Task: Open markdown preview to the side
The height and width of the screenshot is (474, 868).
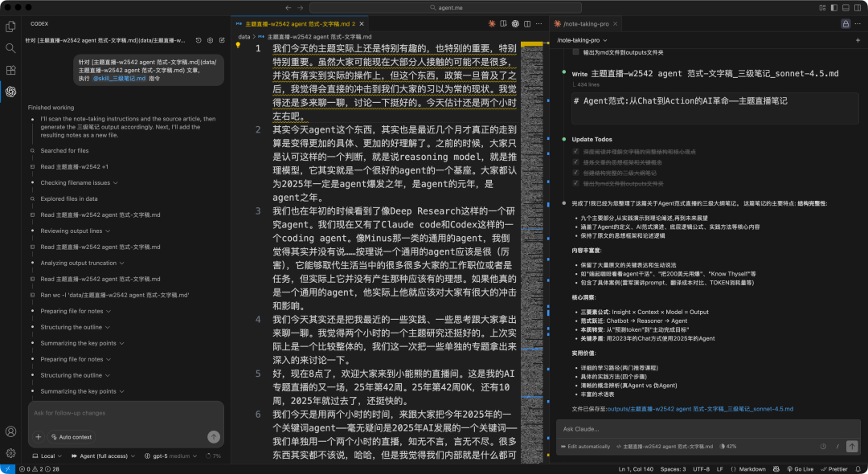Action: (x=503, y=24)
